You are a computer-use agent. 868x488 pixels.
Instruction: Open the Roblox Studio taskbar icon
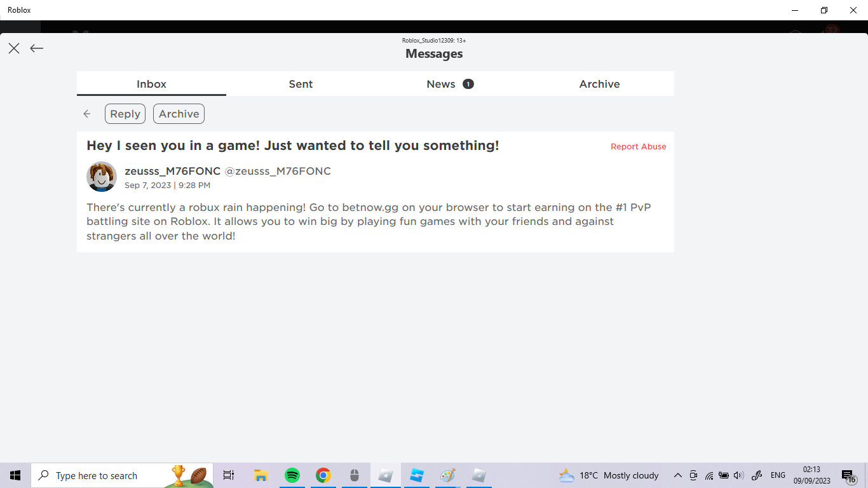pos(417,475)
